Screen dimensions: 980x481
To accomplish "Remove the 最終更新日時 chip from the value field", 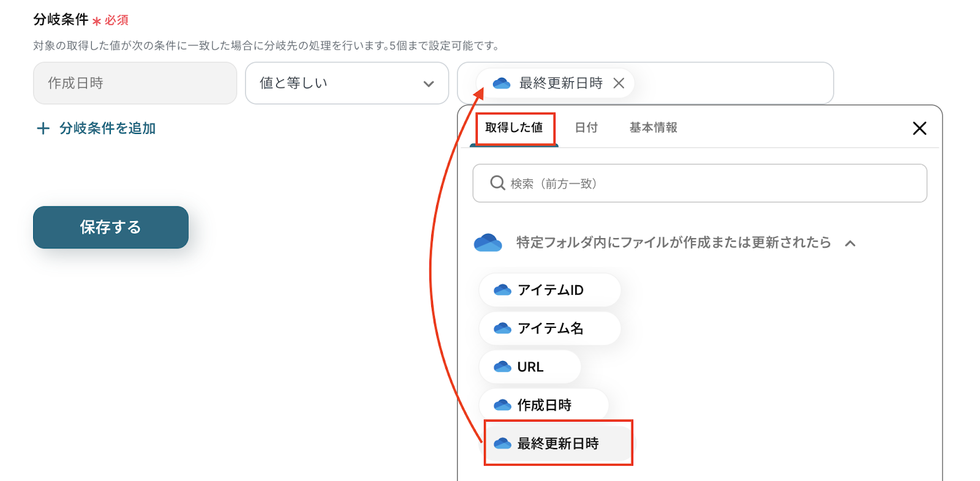I will tap(619, 83).
